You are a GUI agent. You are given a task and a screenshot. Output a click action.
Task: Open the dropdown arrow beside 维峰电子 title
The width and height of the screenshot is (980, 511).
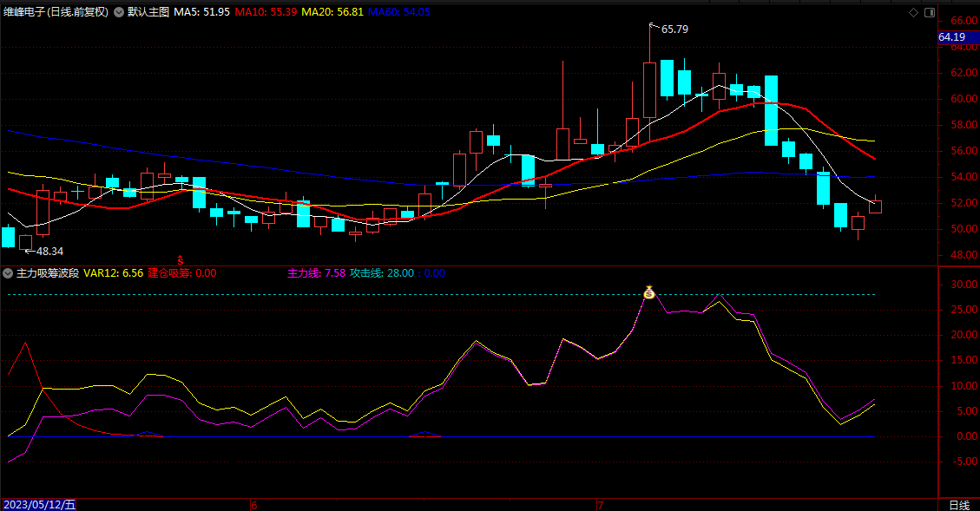click(x=119, y=12)
